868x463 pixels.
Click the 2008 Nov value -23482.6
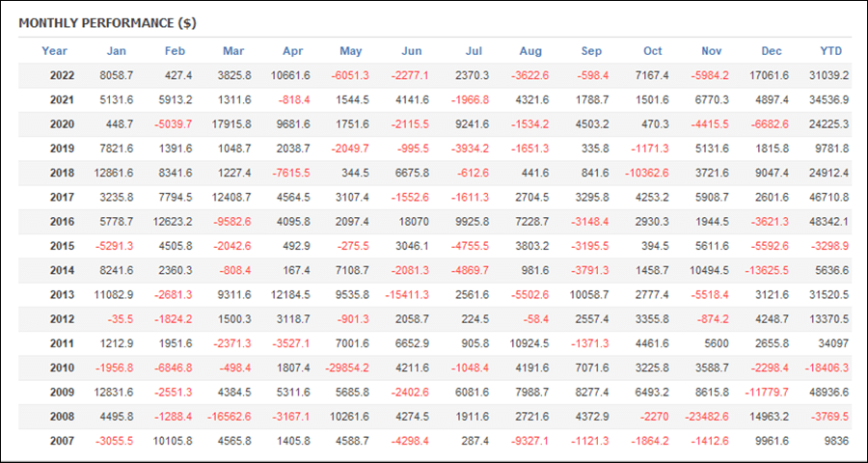point(708,417)
